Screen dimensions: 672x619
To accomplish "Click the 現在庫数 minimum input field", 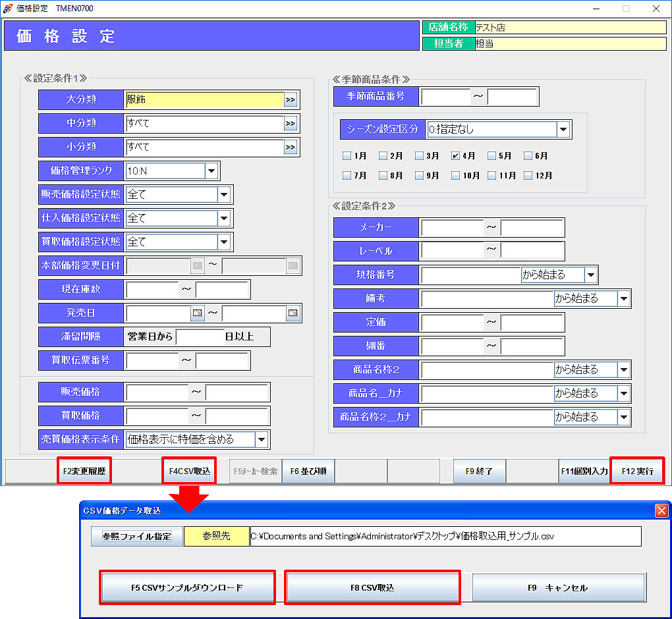I will pyautogui.click(x=152, y=290).
